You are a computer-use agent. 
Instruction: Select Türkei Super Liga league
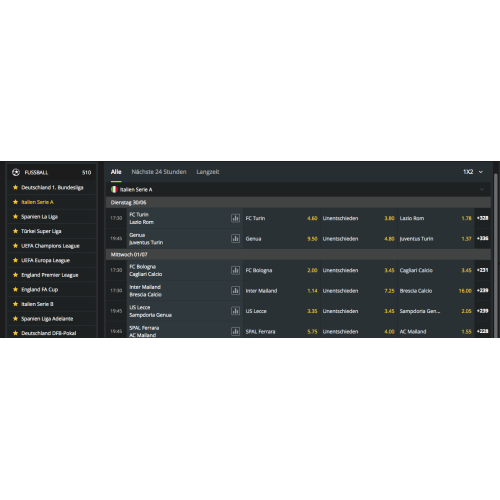tap(41, 231)
